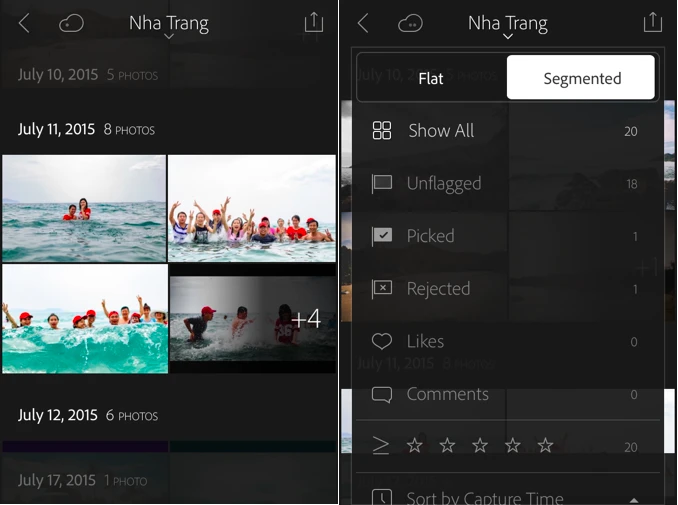Screen dimensions: 678x505
Task: Expand Sort by Capture Time options
Action: click(634, 498)
